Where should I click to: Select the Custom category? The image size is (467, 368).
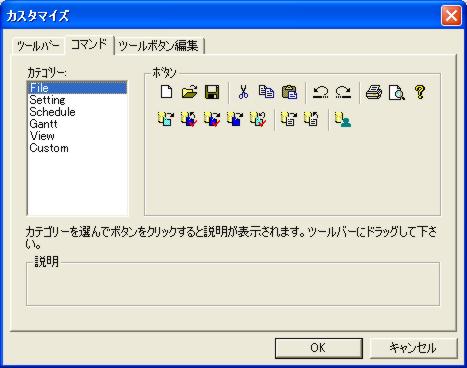(77, 148)
